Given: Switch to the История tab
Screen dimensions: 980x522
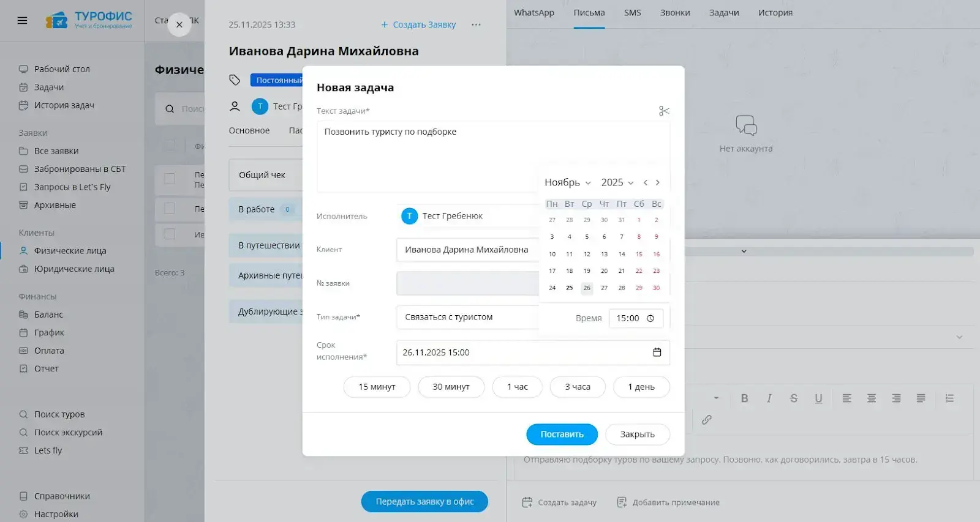Looking at the screenshot, I should pos(775,13).
